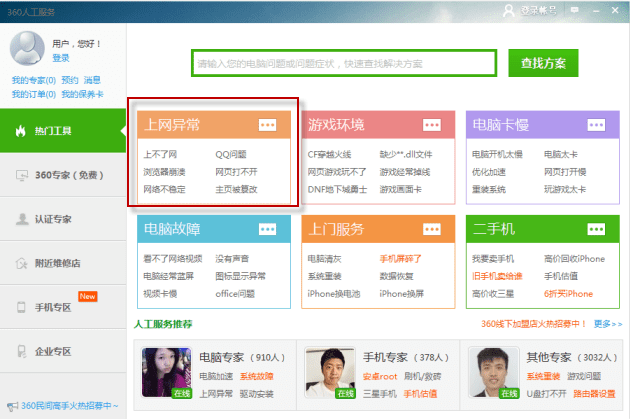
Task: Click the flame icon beside 热门工具
Action: (20, 131)
